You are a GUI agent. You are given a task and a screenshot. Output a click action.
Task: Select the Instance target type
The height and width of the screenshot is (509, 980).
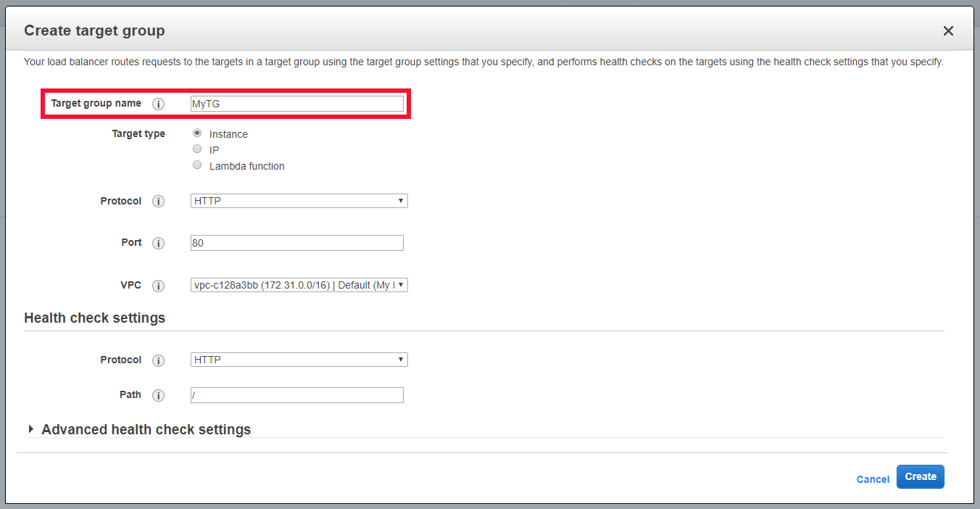pyautogui.click(x=197, y=133)
